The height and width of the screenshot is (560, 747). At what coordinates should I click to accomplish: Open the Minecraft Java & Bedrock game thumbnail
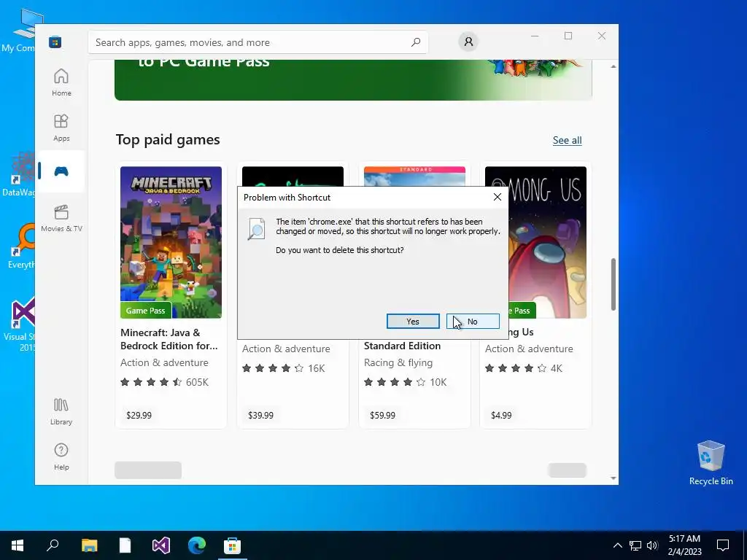171,242
